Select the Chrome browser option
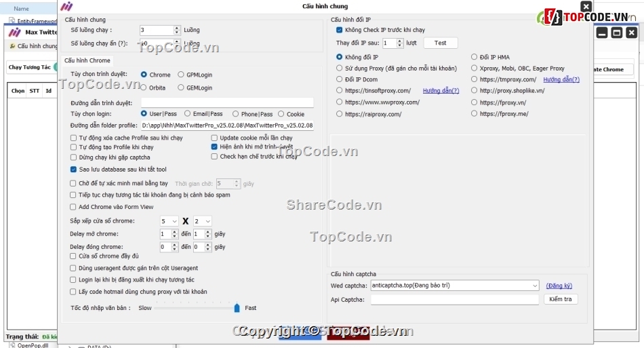Image resolution: width=644 pixels, height=348 pixels. 144,75
